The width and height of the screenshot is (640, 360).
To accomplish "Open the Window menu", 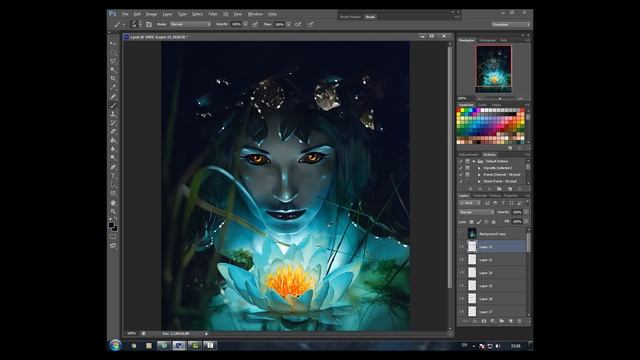I will [256, 14].
